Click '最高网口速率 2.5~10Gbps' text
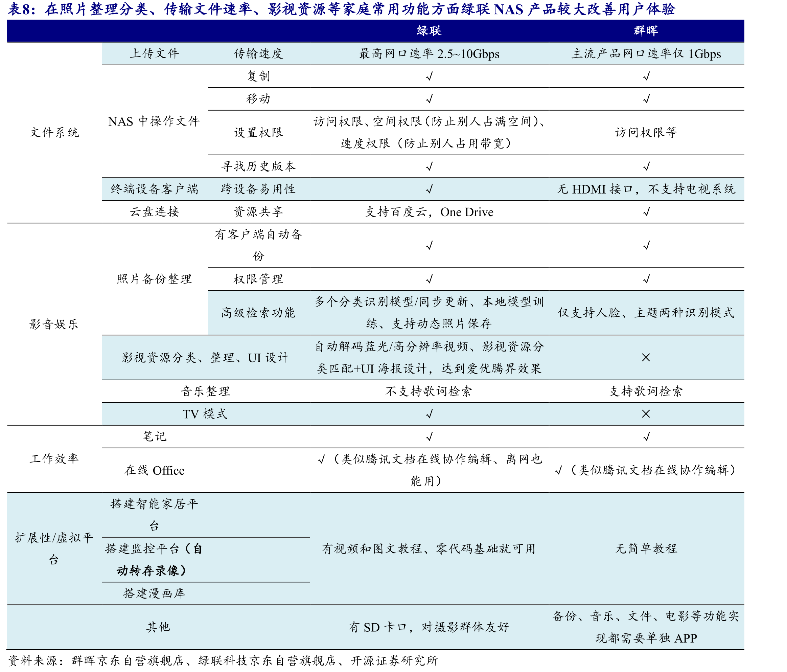The height and width of the screenshot is (672, 787). tap(429, 53)
